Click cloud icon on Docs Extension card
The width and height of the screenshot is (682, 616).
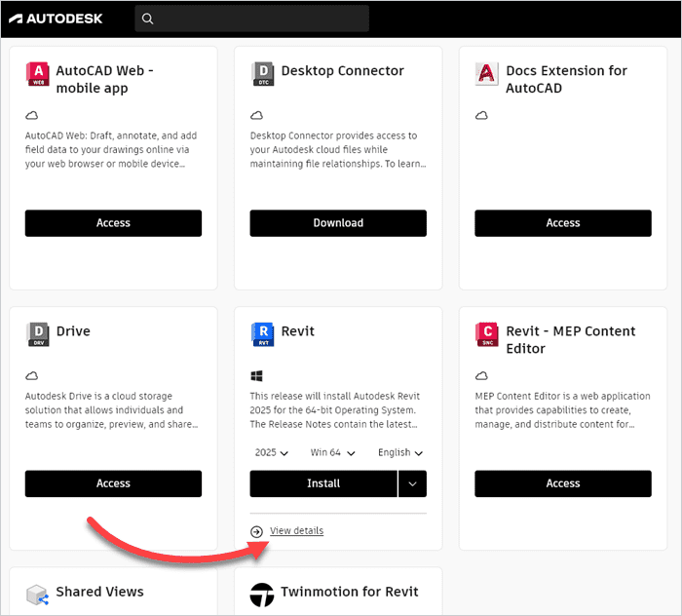pos(481,115)
